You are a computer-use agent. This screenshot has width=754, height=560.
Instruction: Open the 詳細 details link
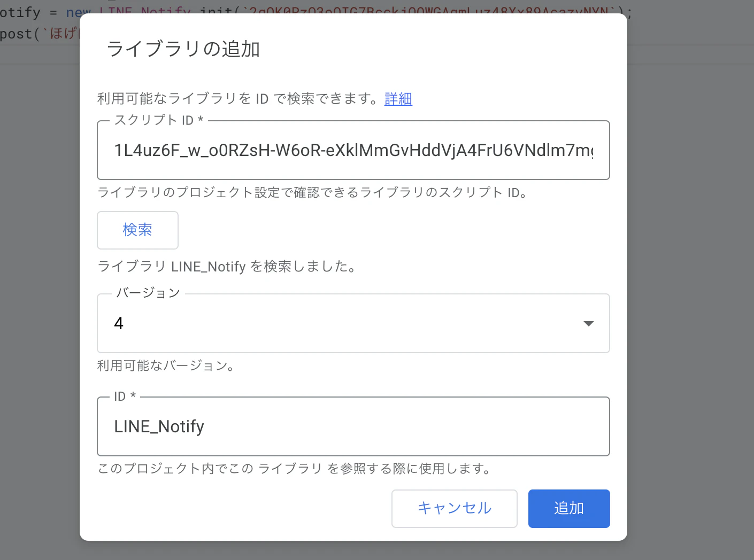click(398, 99)
